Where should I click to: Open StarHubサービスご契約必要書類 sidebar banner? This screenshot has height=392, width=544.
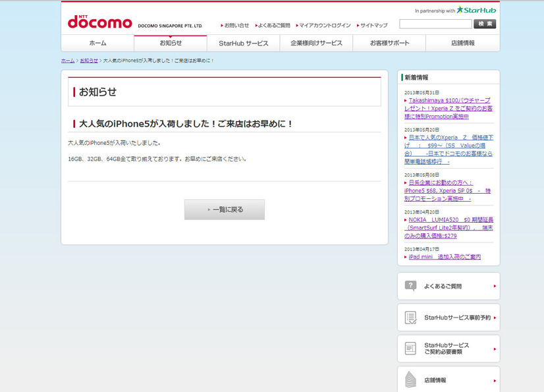tap(449, 349)
